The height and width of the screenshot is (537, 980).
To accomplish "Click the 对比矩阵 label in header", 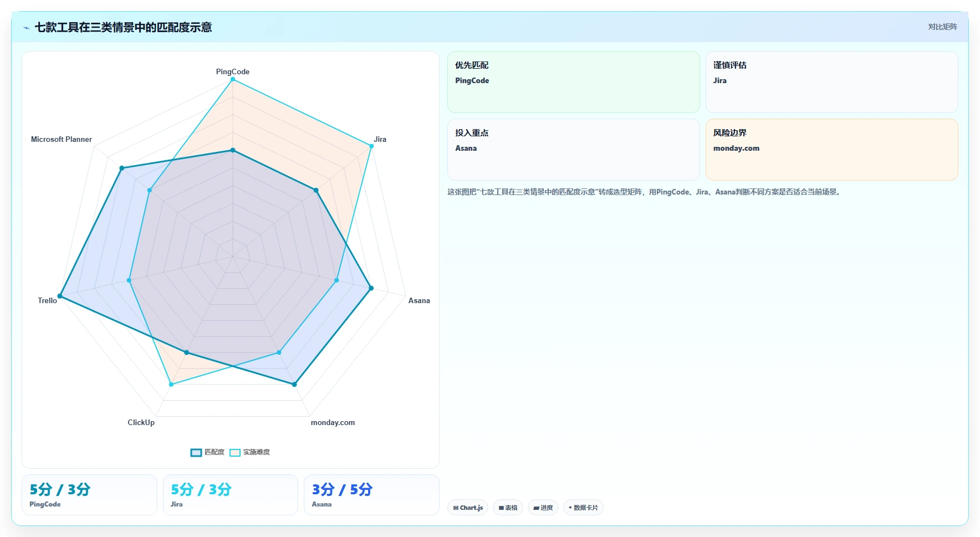I will (942, 27).
